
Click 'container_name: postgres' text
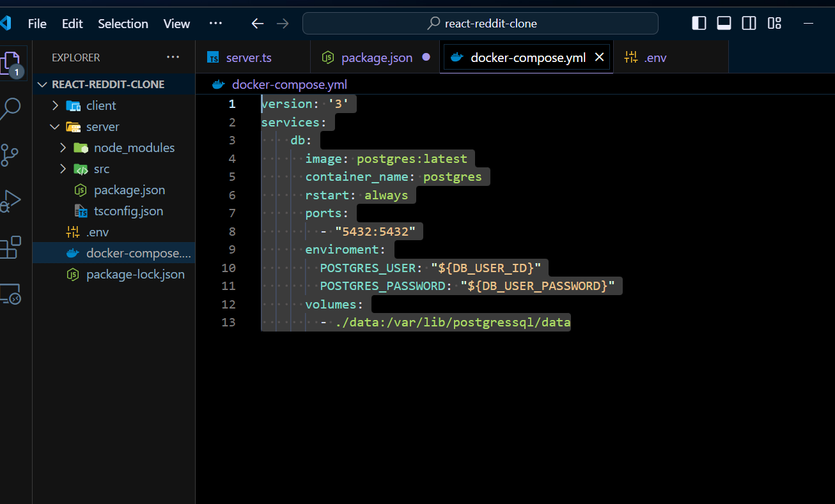coord(394,176)
